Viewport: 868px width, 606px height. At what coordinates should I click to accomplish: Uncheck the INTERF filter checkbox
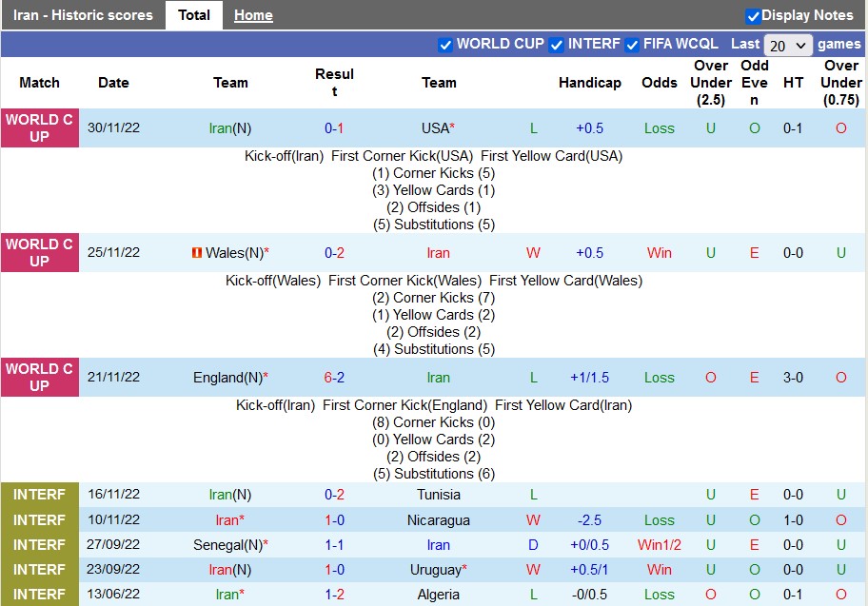[x=557, y=45]
